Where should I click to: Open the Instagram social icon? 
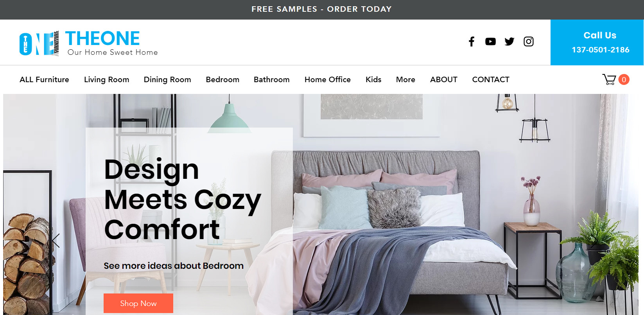pos(529,41)
